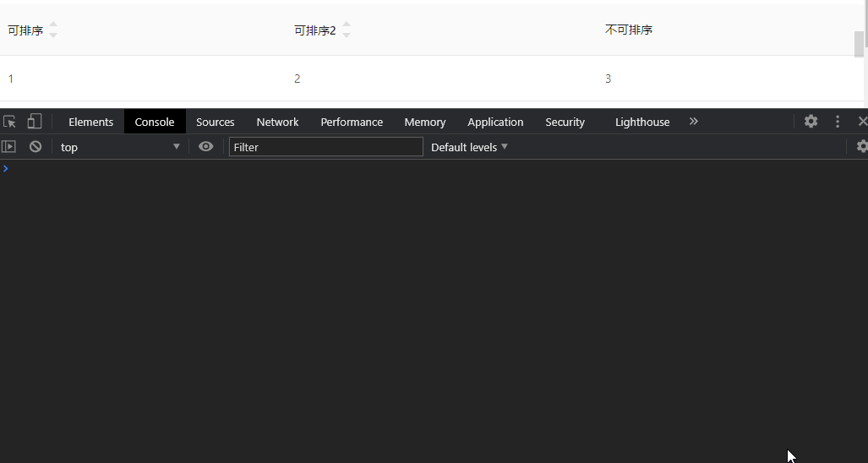Open the Application tab
The width and height of the screenshot is (868, 463).
click(495, 122)
